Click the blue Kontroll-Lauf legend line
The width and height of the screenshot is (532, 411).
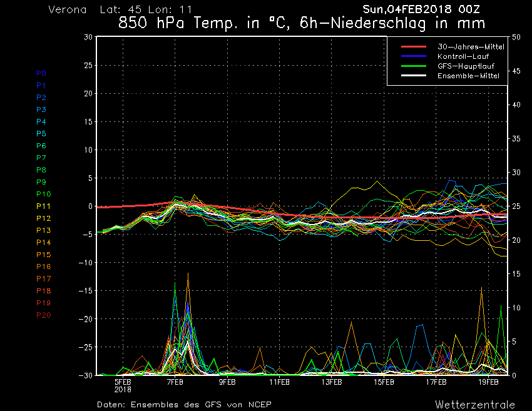point(414,56)
